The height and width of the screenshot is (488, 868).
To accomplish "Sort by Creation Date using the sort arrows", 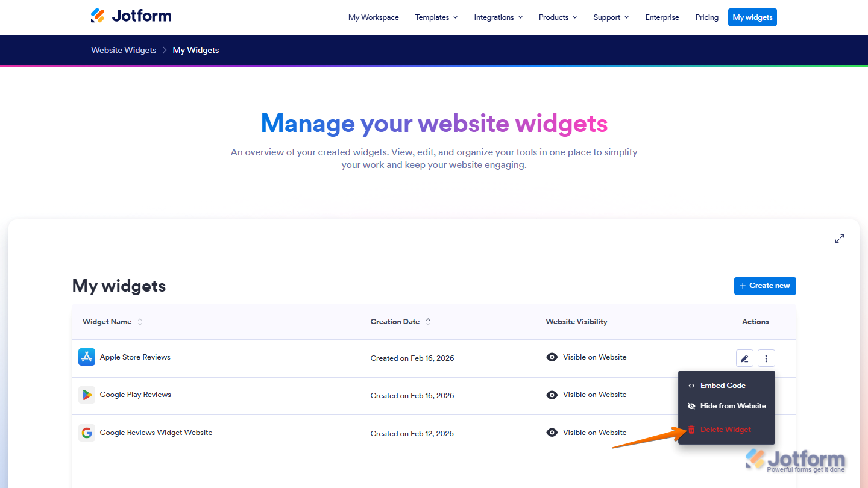I will (428, 321).
